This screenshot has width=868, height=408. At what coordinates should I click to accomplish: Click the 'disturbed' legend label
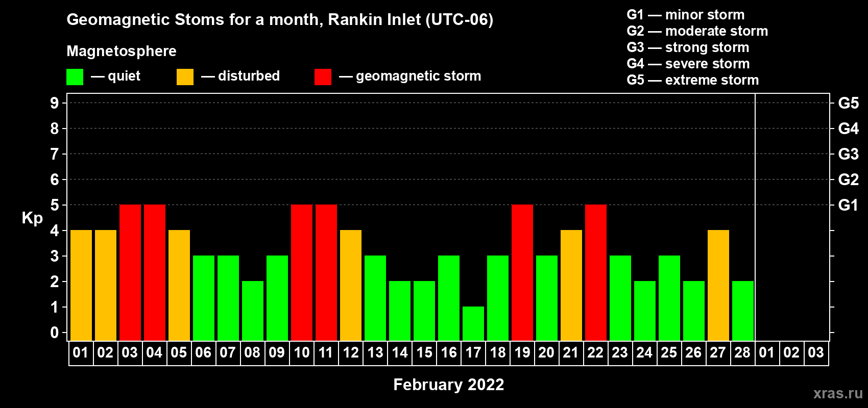point(249,76)
